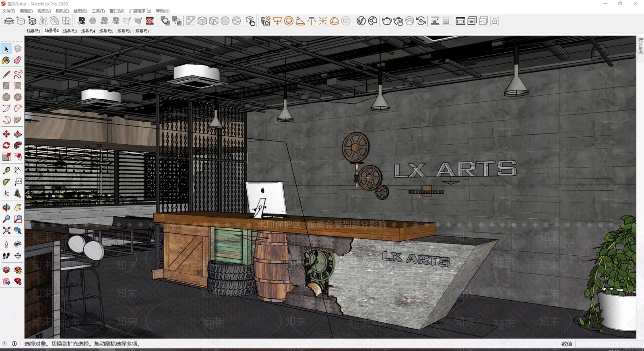Screen dimensions: 644x351
Task: Choose the pink Eraser tool
Action: click(18, 60)
